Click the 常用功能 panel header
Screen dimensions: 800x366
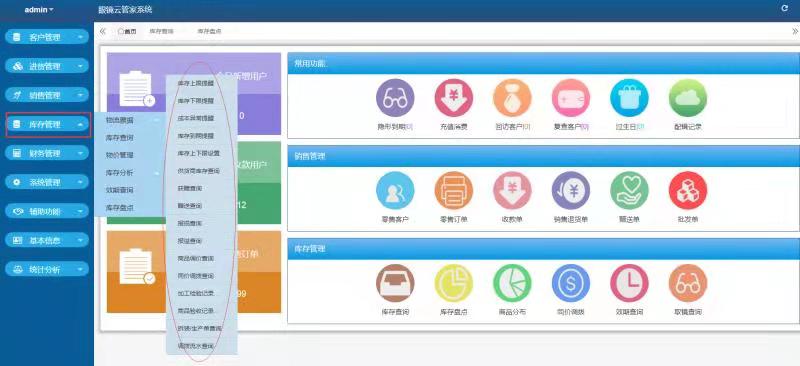coord(543,63)
